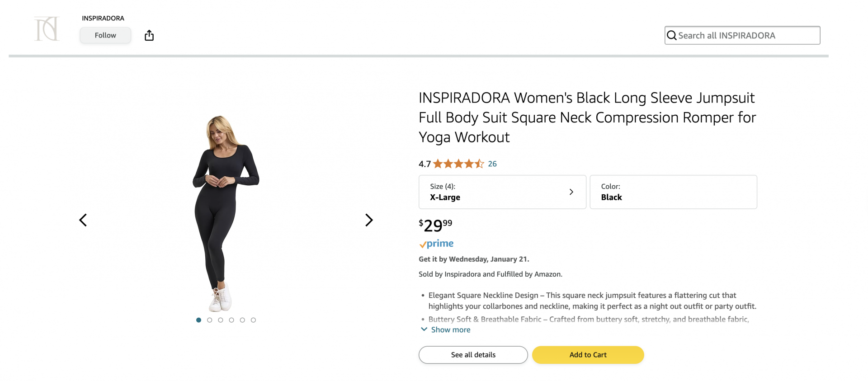This screenshot has height=381, width=868.
Task: Open the Size X-Large selector chevron
Action: coord(571,192)
